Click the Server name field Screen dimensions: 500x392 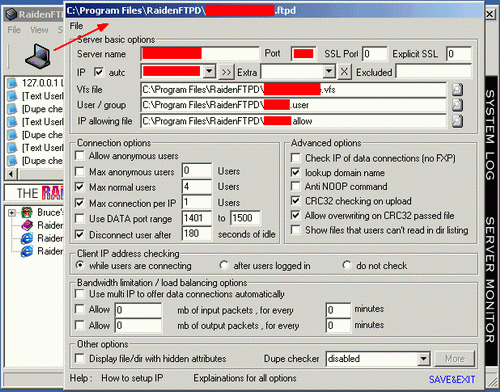point(200,54)
